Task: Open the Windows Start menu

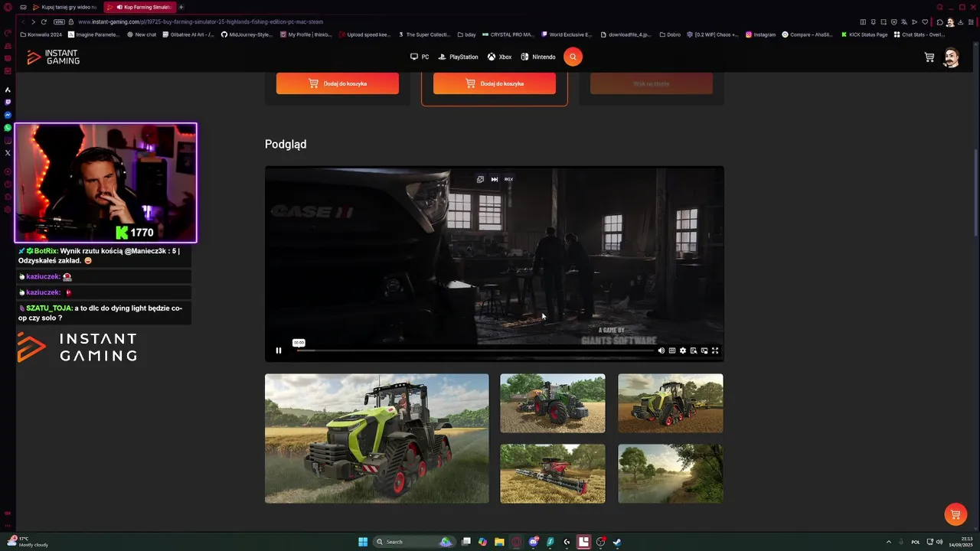Action: 363,542
